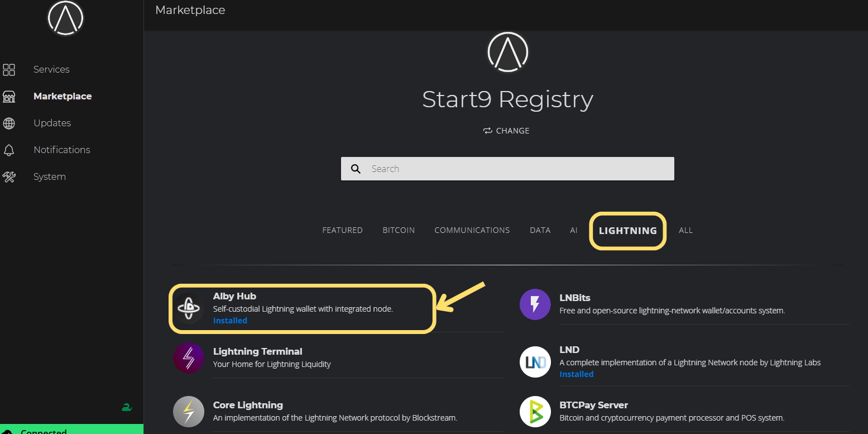Show the All category tab
The height and width of the screenshot is (434, 868).
pyautogui.click(x=685, y=230)
